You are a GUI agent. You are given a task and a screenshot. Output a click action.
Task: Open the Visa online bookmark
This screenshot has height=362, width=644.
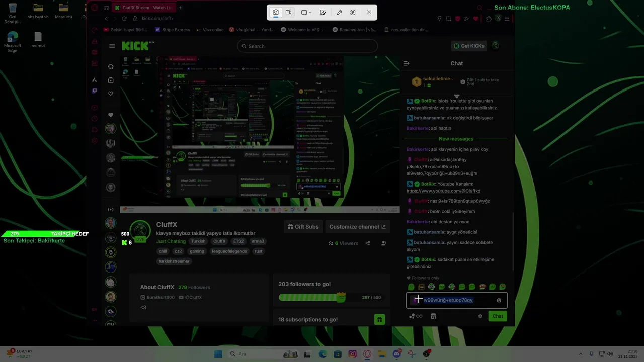pyautogui.click(x=210, y=30)
